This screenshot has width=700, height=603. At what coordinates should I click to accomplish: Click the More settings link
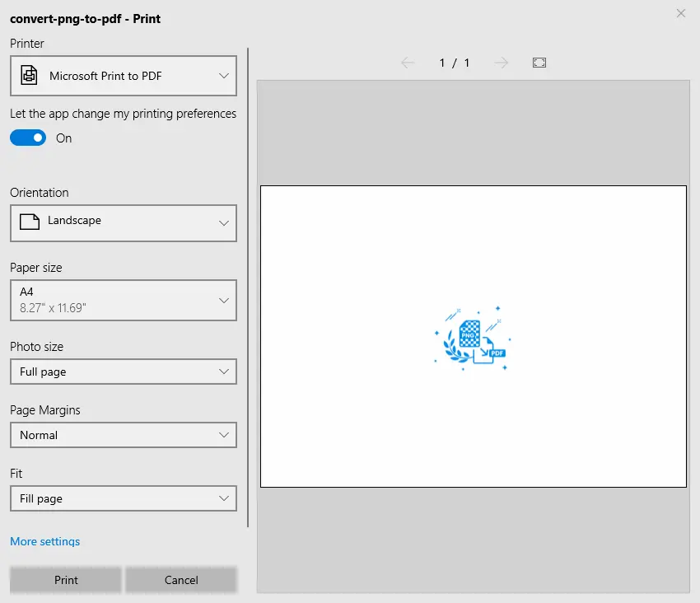tap(45, 541)
